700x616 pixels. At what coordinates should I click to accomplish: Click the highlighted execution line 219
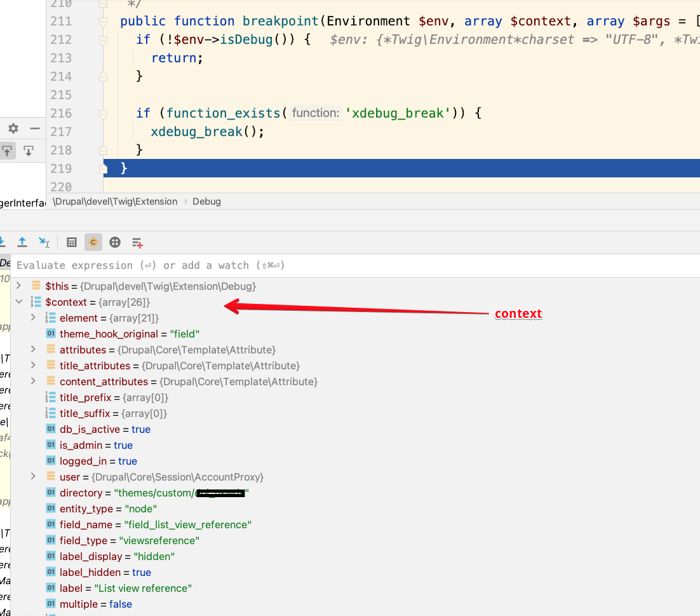[x=402, y=168]
